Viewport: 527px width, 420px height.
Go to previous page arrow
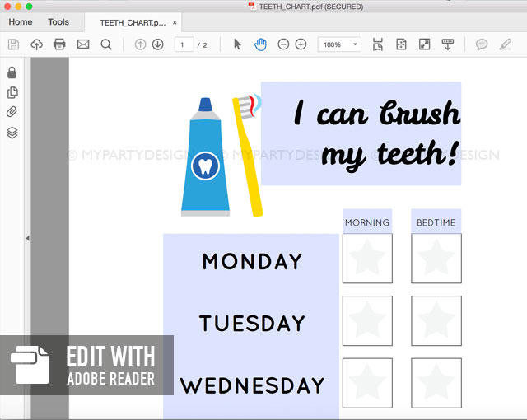tap(140, 44)
